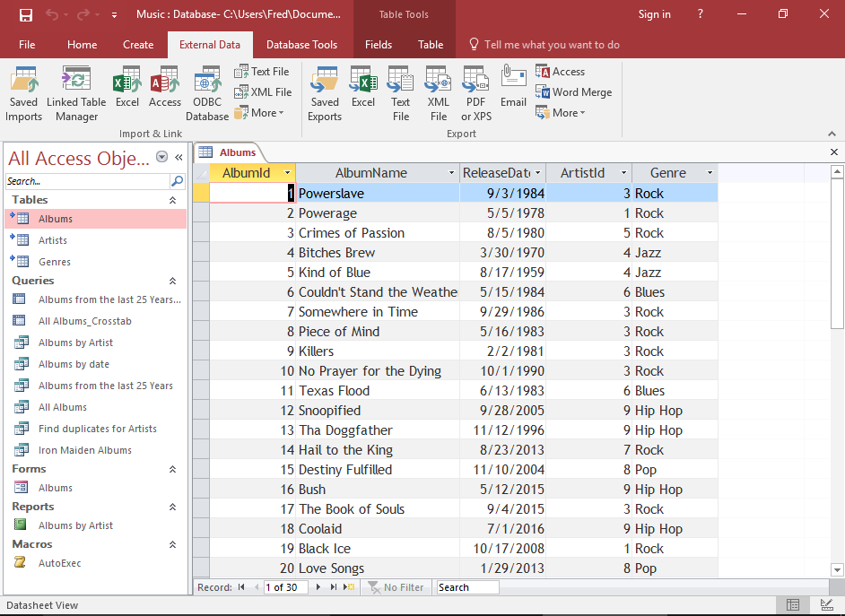Import from an ODBC Database
This screenshot has width=845, height=616.
pyautogui.click(x=206, y=92)
